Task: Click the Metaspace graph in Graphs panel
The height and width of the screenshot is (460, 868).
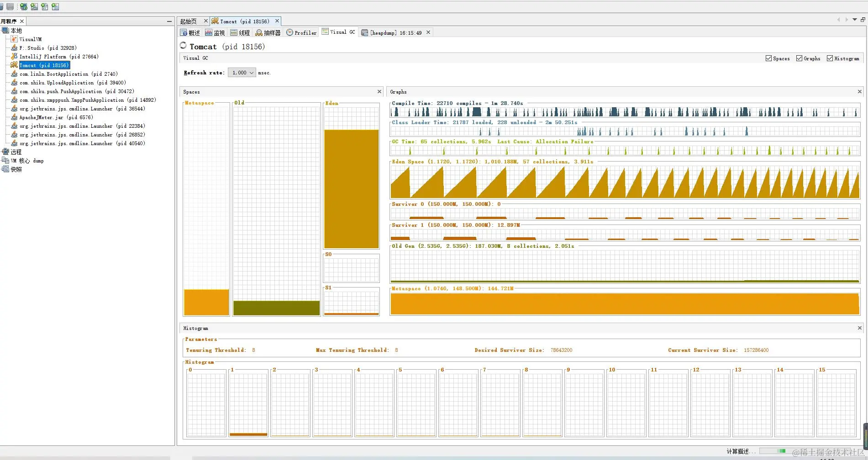Action: (625, 304)
